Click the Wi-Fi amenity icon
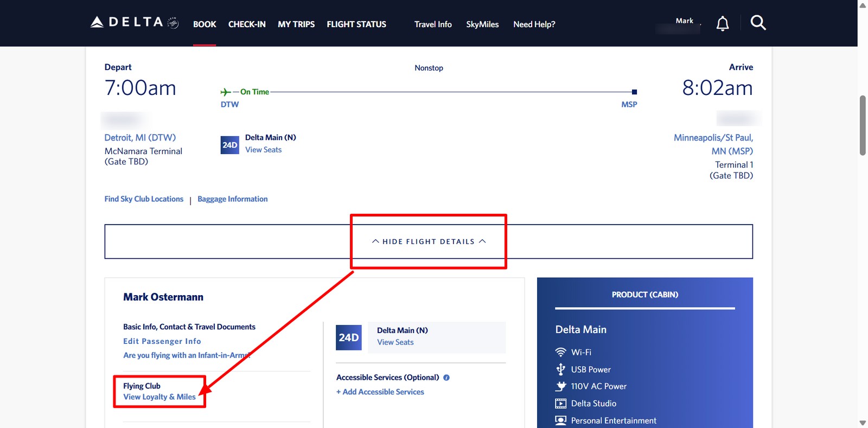Image resolution: width=868 pixels, height=428 pixels. (561, 352)
